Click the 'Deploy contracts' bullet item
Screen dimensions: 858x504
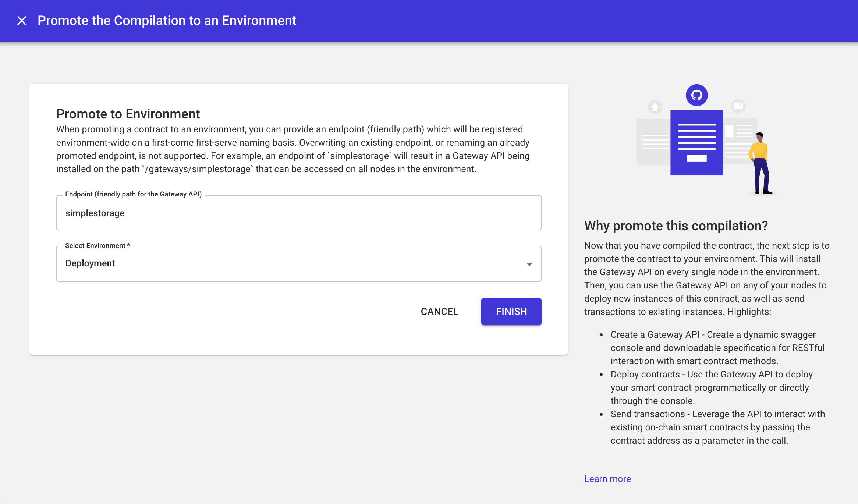pos(712,387)
